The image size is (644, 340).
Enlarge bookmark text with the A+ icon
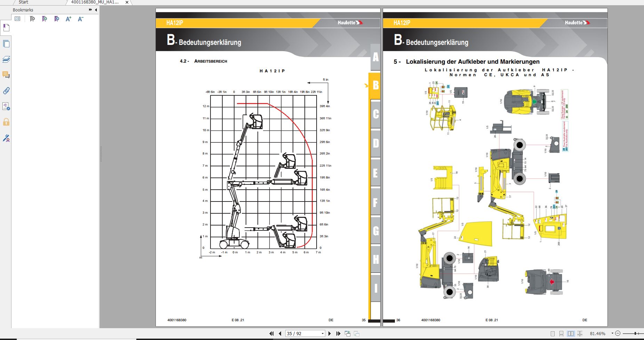pos(69,19)
